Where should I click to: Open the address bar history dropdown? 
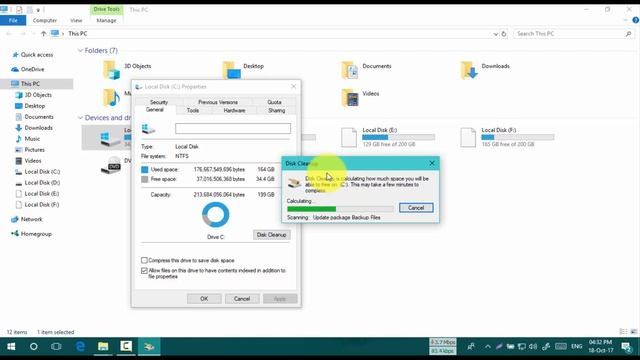(x=495, y=34)
